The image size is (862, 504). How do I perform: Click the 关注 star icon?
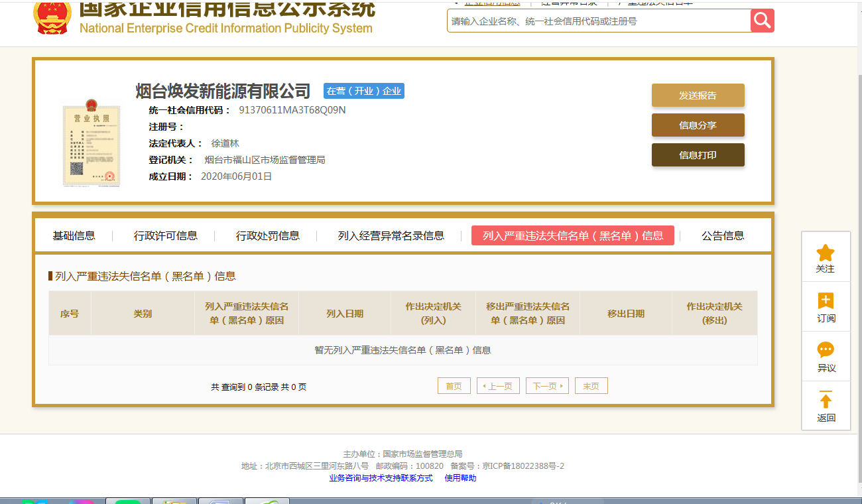pos(826,253)
